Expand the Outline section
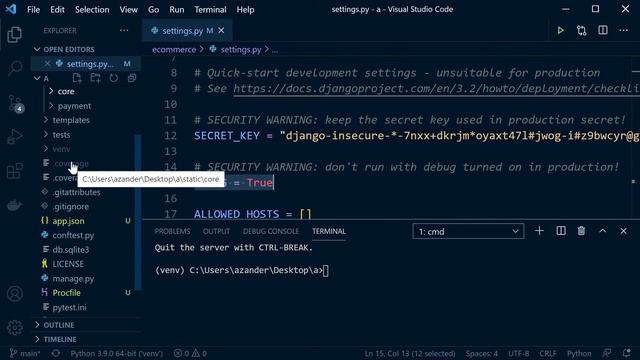The height and width of the screenshot is (360, 640). pos(59,325)
